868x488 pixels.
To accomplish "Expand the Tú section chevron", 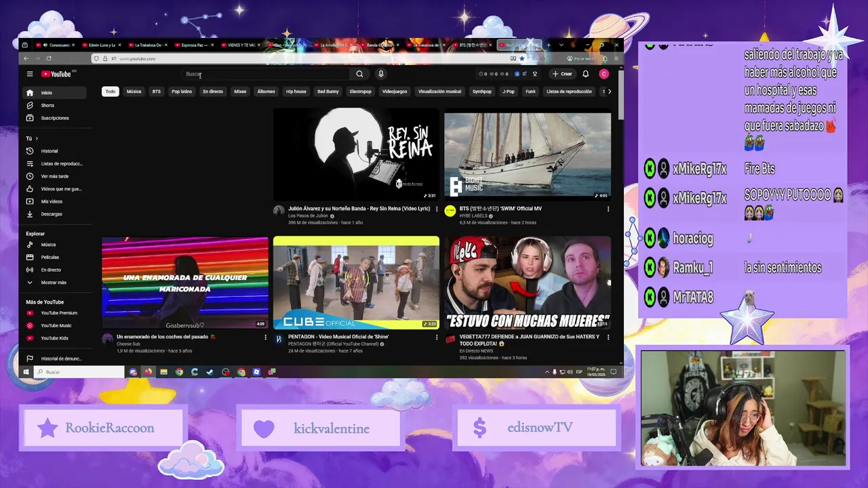I will pos(37,138).
